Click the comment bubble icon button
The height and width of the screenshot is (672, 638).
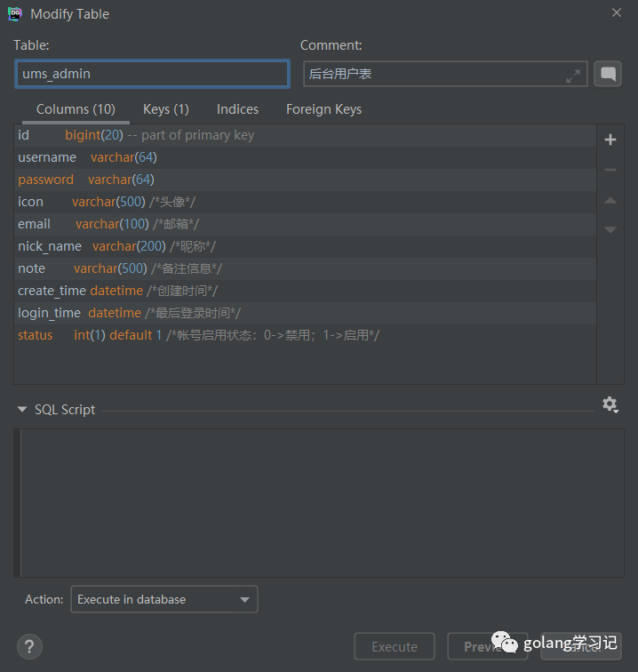coord(608,75)
